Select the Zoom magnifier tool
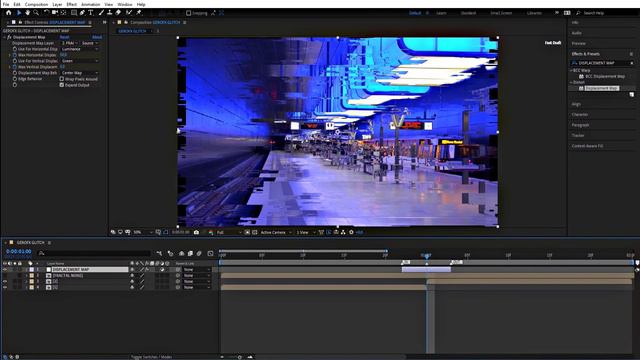 (x=36, y=13)
